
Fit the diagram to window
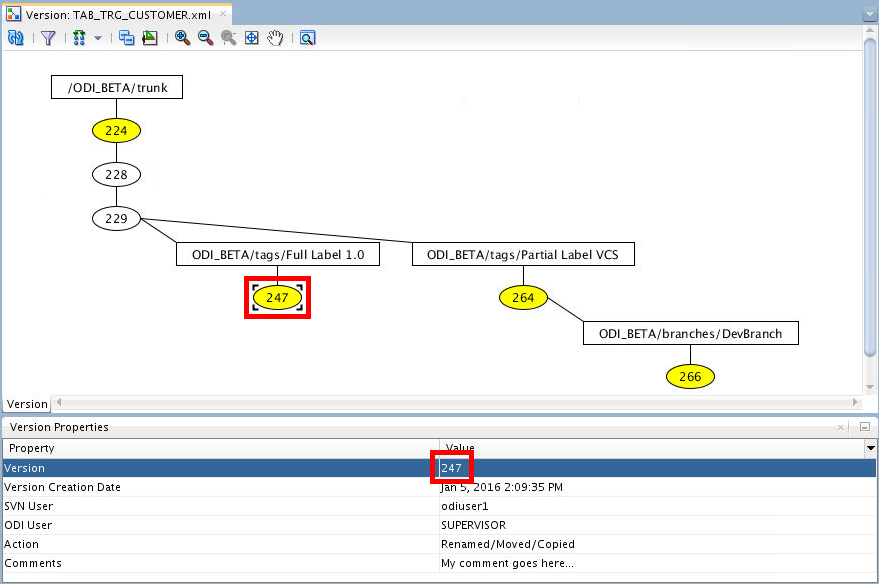252,38
